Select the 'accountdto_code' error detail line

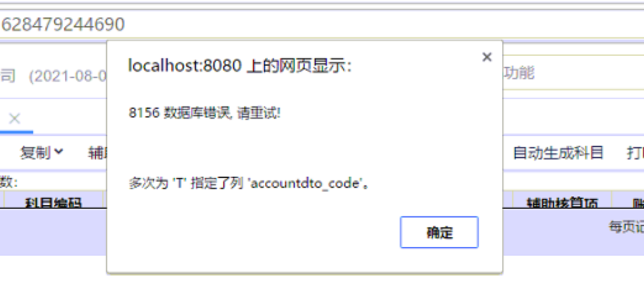[x=249, y=184]
